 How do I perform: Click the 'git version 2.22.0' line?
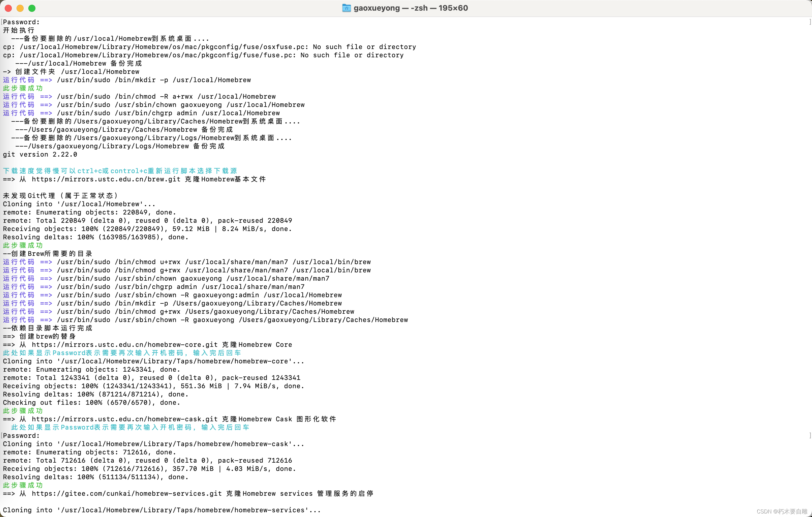pyautogui.click(x=40, y=154)
